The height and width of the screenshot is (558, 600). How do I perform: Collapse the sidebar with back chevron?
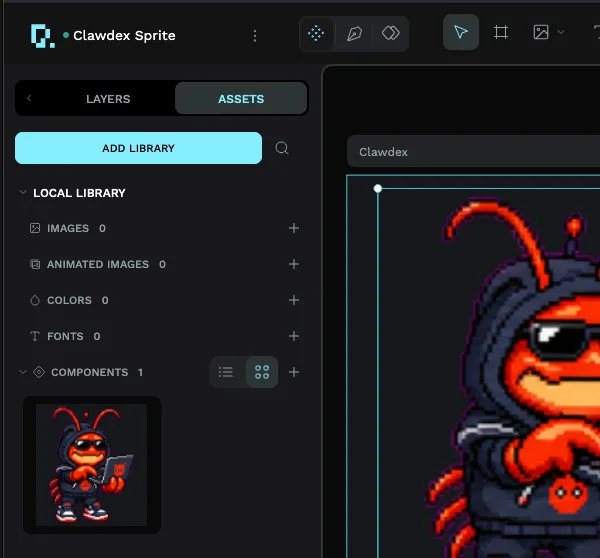pos(29,98)
